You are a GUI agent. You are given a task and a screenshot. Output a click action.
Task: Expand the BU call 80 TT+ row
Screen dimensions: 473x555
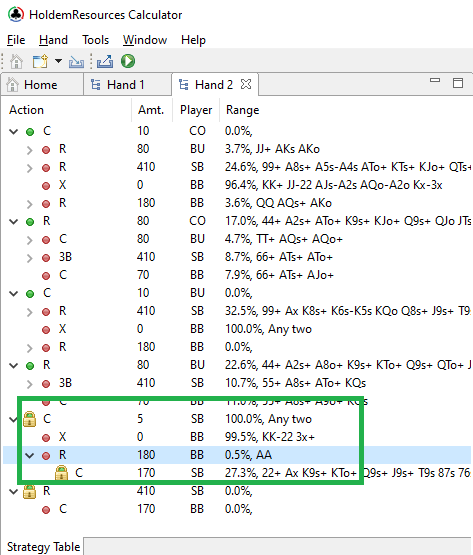[30, 240]
